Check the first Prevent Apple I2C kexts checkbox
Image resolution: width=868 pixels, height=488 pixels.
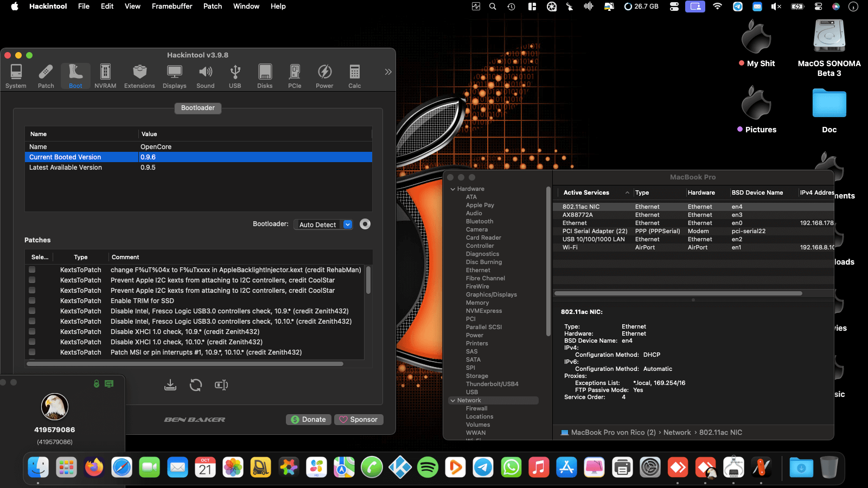[32, 280]
